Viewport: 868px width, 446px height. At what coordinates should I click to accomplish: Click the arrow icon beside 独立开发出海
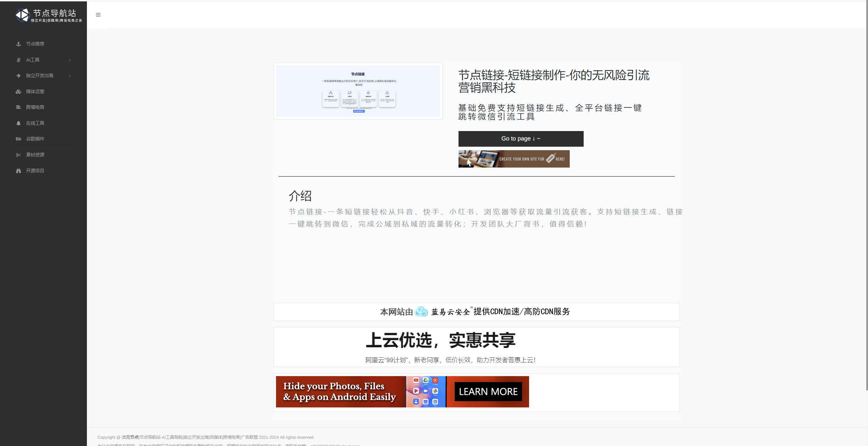[x=18, y=75]
